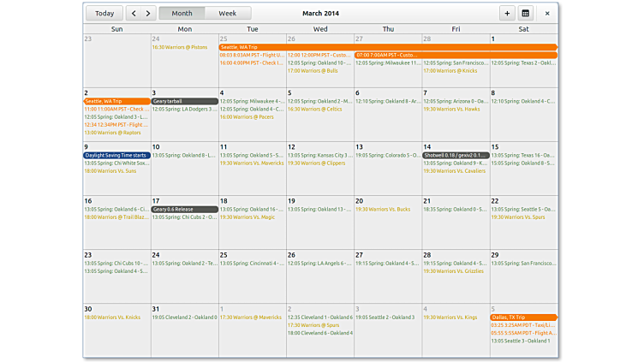Open the Geary 0.6 Release event
Screen dimensions: 644x362
click(x=184, y=209)
